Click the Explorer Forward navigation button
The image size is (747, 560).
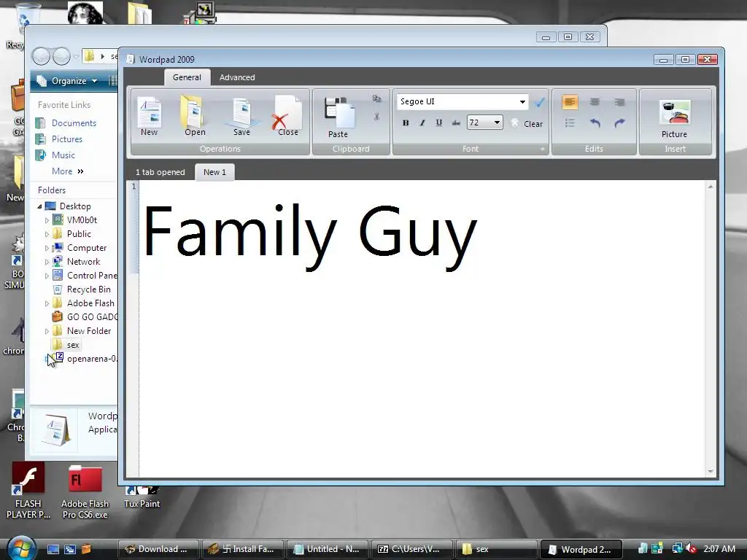tap(61, 56)
